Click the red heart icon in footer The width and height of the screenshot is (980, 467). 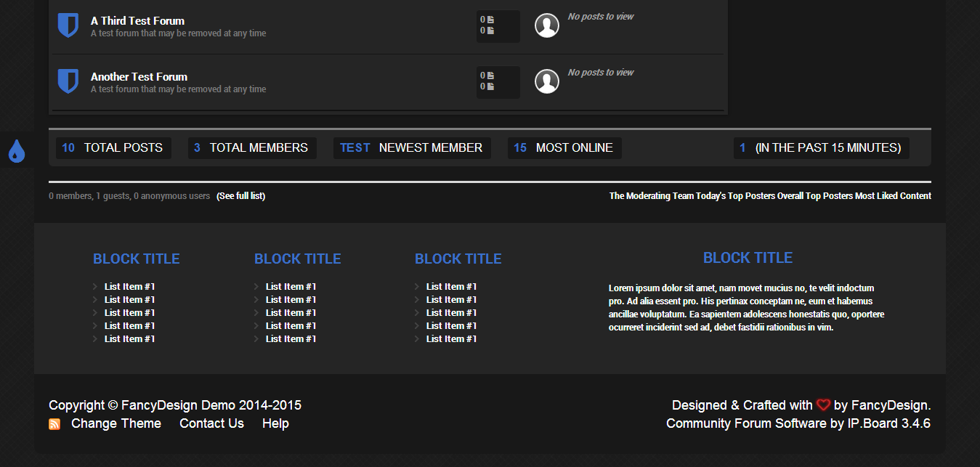click(x=823, y=405)
